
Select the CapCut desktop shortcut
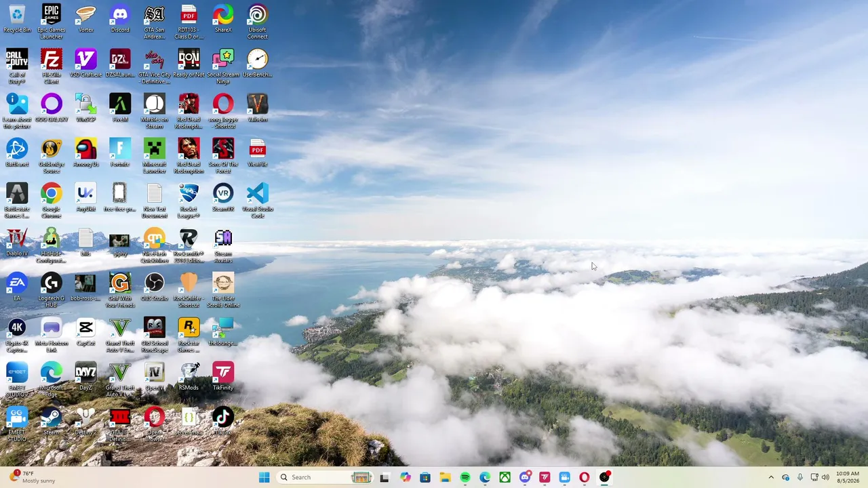85,332
